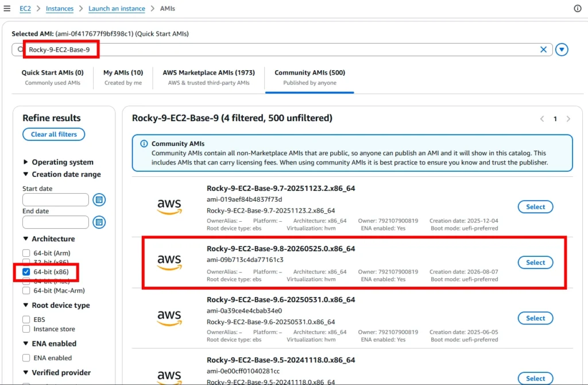
Task: Click the Start date input field
Action: pos(56,199)
